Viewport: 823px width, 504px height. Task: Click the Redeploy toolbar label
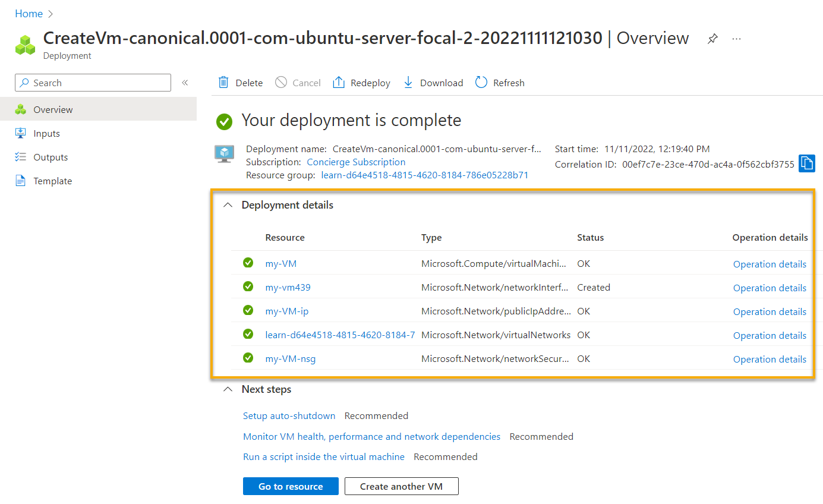(370, 83)
